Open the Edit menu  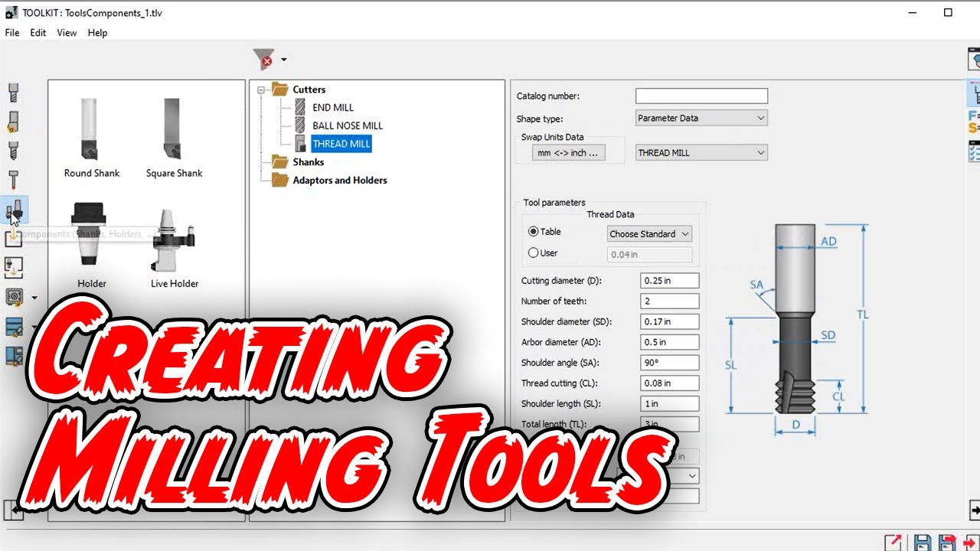[38, 33]
